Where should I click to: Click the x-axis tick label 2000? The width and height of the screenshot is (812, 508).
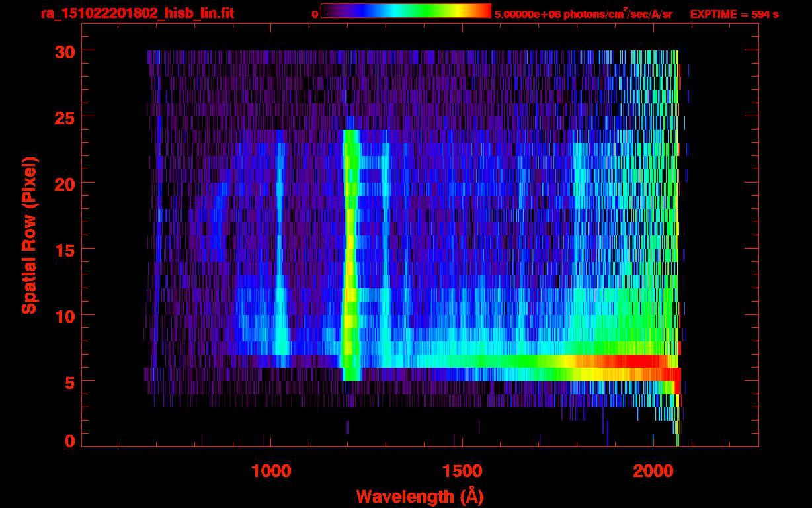(x=652, y=471)
